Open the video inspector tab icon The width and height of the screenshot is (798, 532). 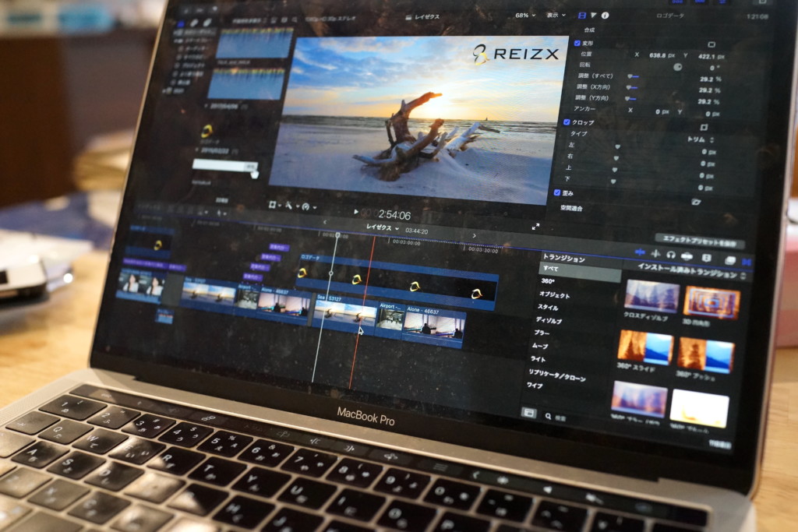581,15
